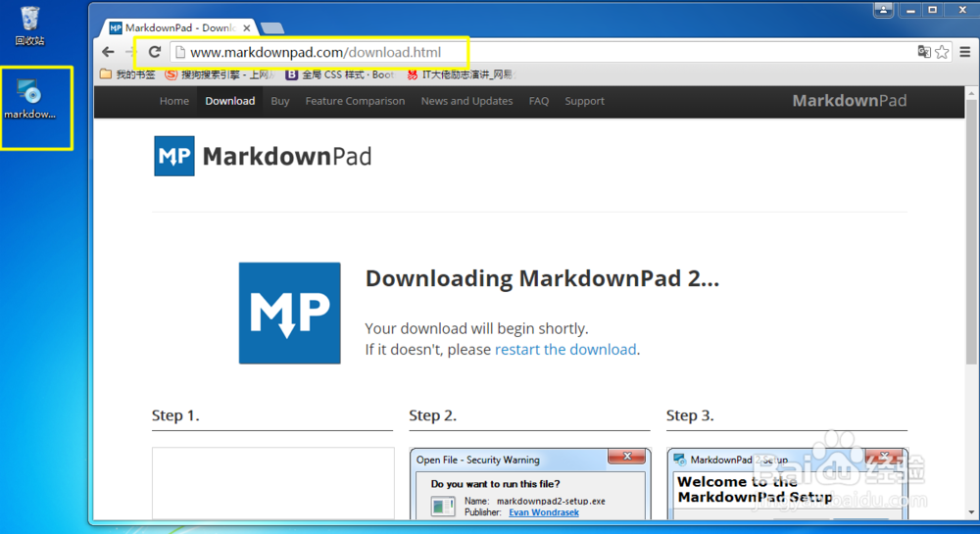Minimize the Chrome window

[910, 10]
